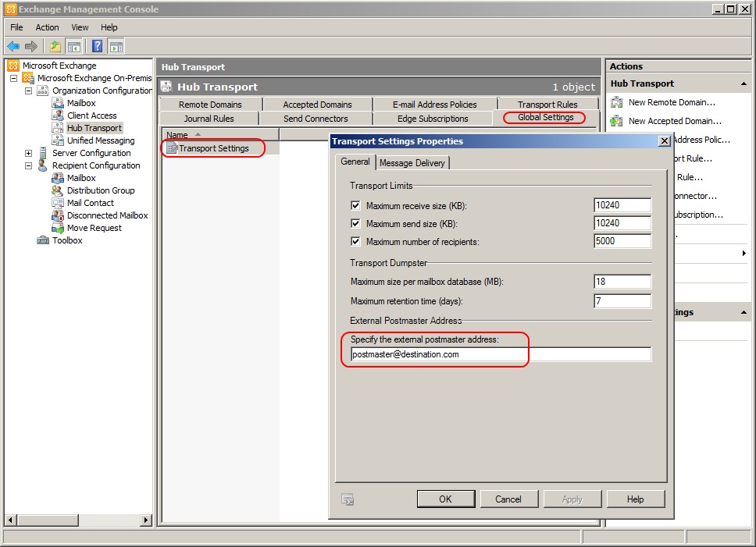Open the Send Connectors tab

pyautogui.click(x=316, y=119)
